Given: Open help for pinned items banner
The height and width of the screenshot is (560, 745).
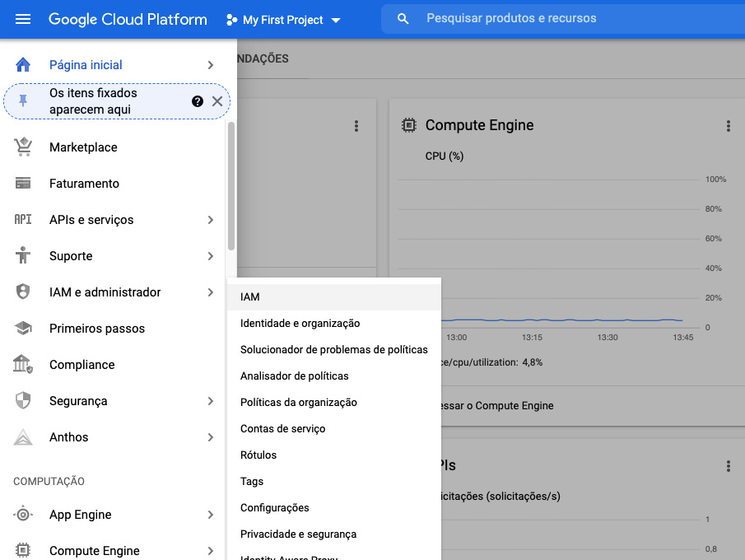Looking at the screenshot, I should 198,101.
